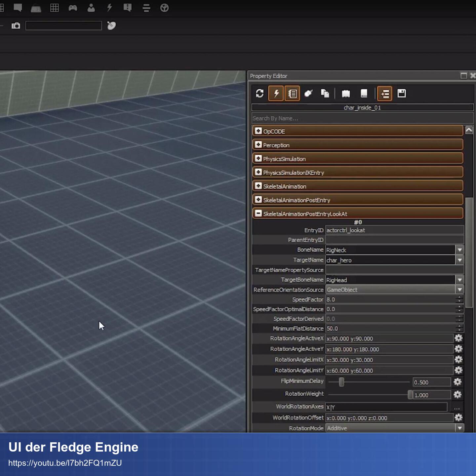The image size is (476, 476).
Task: Click the stacked lines icon in top toolbar
Action: [x=146, y=8]
